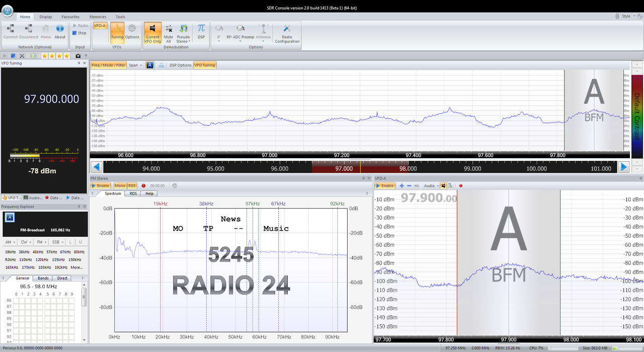Viewport: 644px width, 352px height.
Task: Step band selector left with arrow
Action: pyautogui.click(x=97, y=167)
